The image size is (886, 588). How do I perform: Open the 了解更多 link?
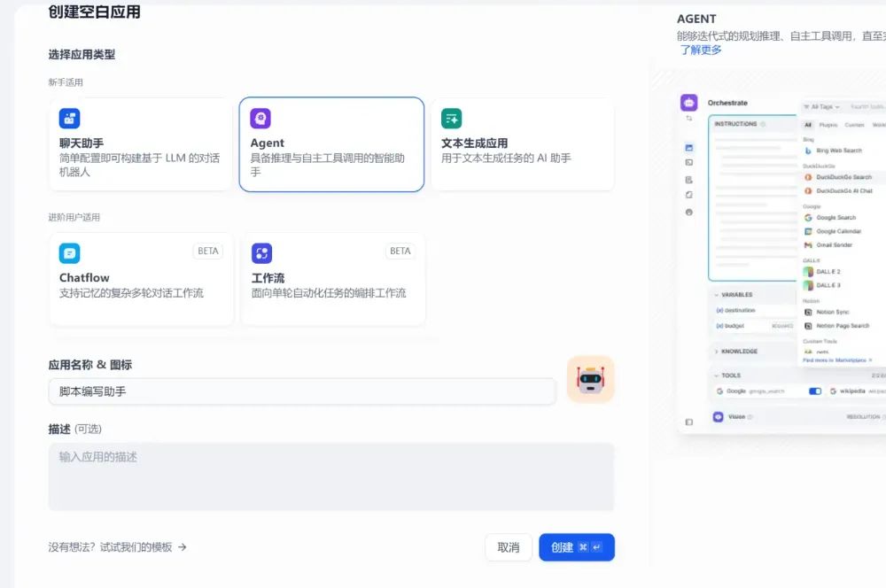(701, 50)
